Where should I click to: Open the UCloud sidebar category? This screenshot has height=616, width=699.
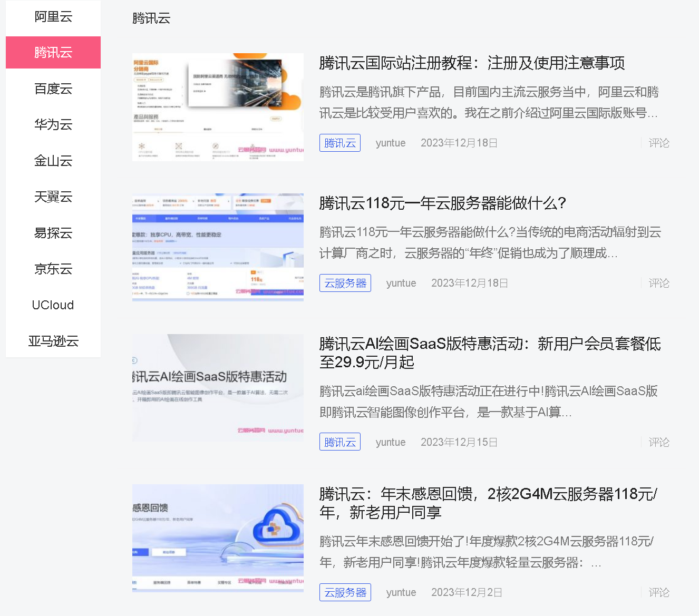click(53, 305)
